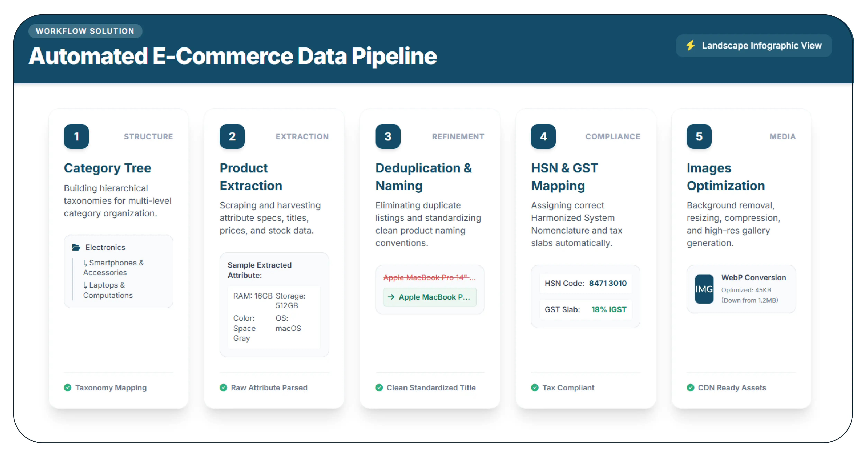The width and height of the screenshot is (868, 457).
Task: Click the open folder icon beside Electronics
Action: (x=76, y=247)
